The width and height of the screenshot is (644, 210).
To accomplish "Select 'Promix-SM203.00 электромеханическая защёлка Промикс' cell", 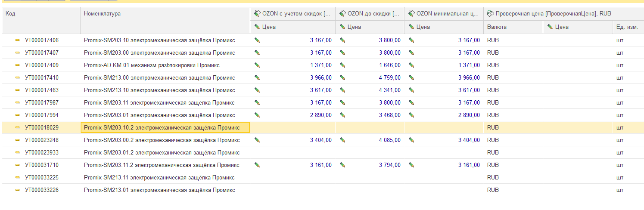I will tap(165, 53).
